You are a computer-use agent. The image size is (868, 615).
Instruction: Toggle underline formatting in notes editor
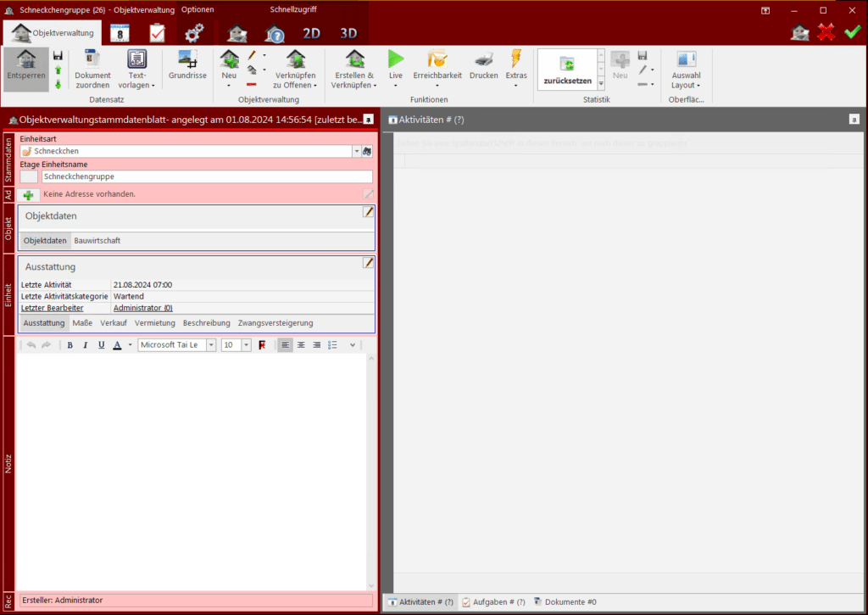click(x=102, y=345)
